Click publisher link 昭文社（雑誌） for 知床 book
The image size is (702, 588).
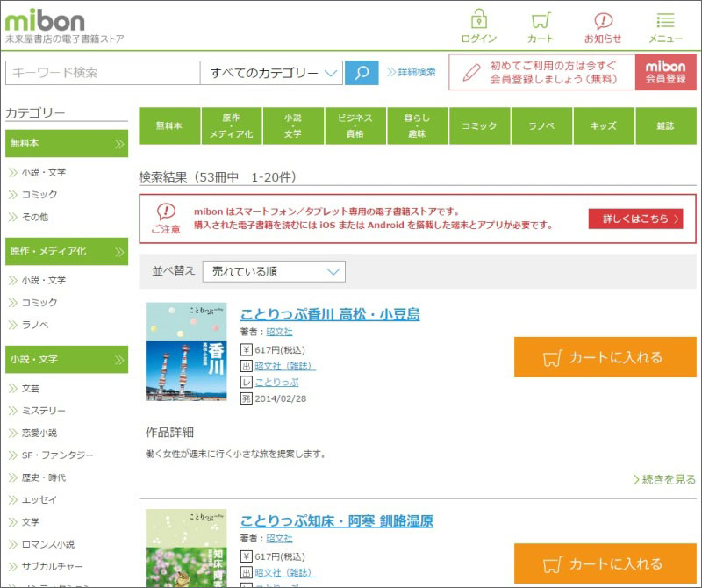click(285, 572)
